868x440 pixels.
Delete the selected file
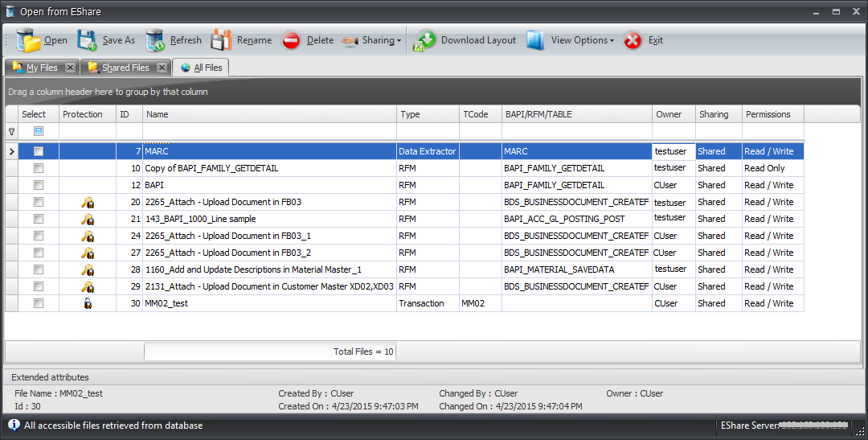point(291,40)
